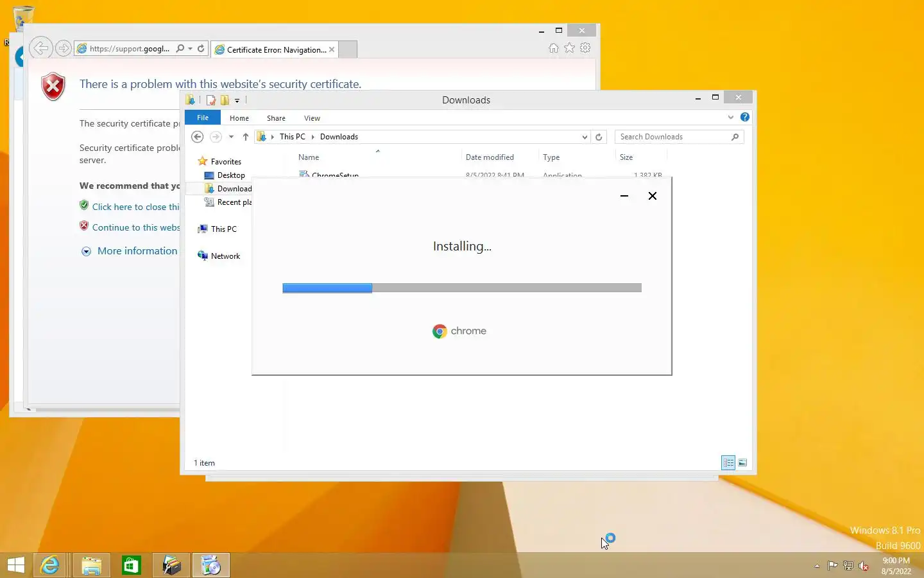Screen dimensions: 924x578
Task: Click the toolbox taskbar icon
Action: (x=171, y=565)
